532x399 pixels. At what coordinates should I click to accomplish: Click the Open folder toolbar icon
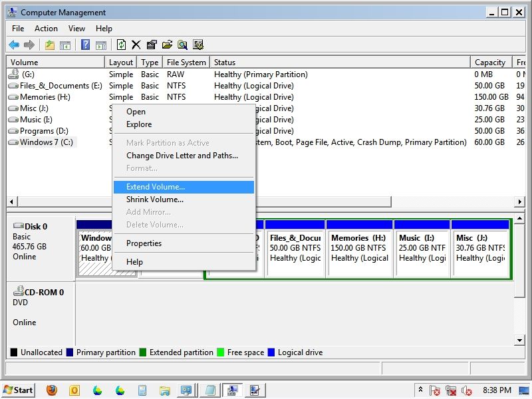pos(167,45)
